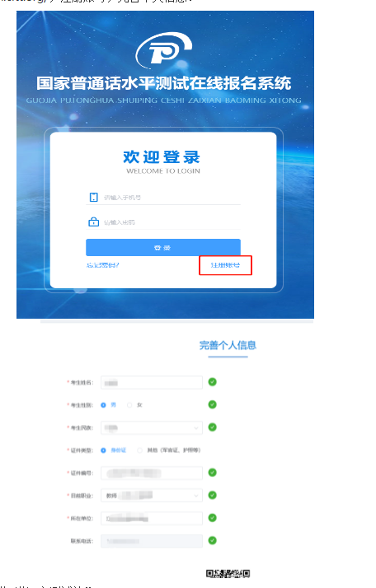
Task: Click green checkmark next to 考生姓名
Action: [x=212, y=382]
